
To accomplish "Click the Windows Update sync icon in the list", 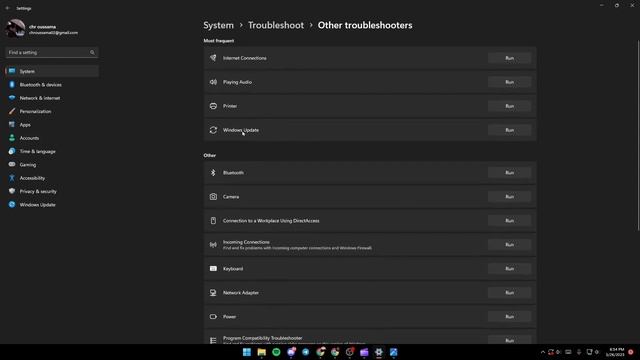I will point(213,130).
